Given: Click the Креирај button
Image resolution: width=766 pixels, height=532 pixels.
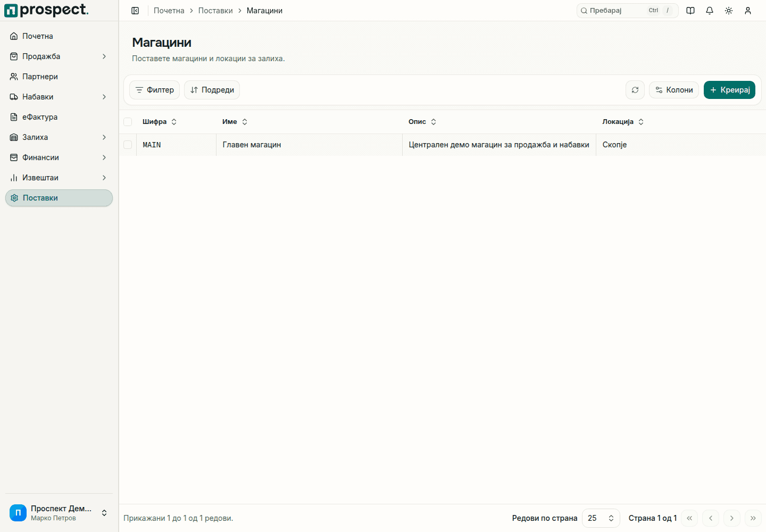Looking at the screenshot, I should pos(729,90).
